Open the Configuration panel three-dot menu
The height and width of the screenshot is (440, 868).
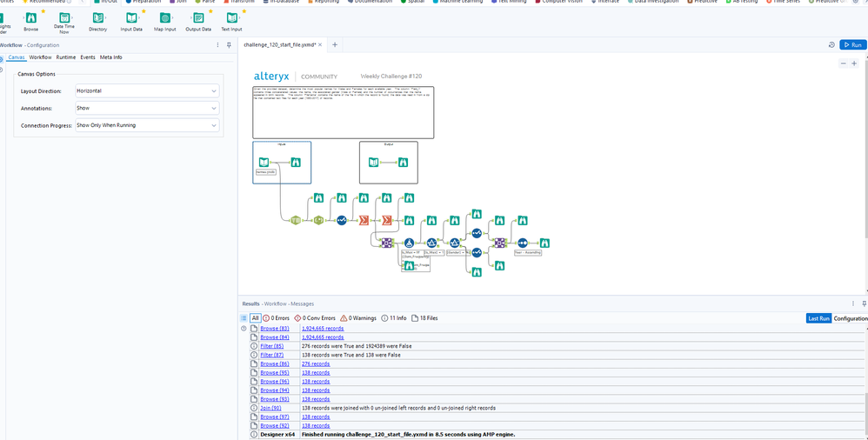pyautogui.click(x=217, y=45)
